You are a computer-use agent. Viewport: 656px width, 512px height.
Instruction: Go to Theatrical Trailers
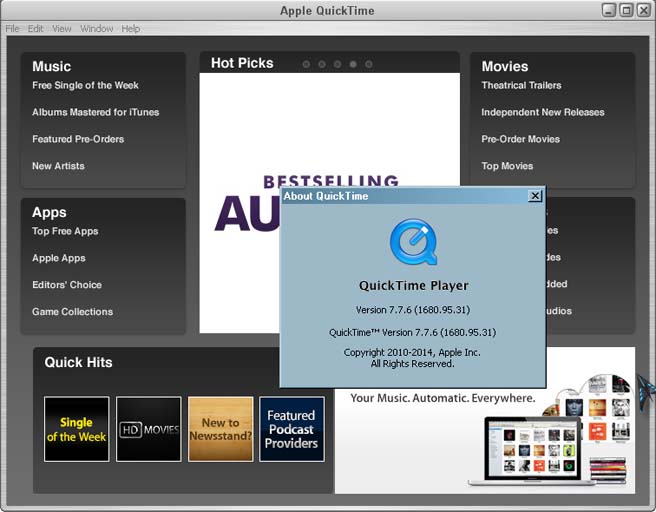tap(521, 86)
